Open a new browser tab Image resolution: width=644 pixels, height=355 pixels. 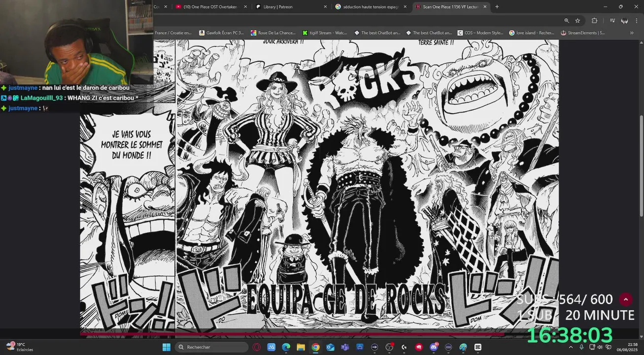point(497,7)
